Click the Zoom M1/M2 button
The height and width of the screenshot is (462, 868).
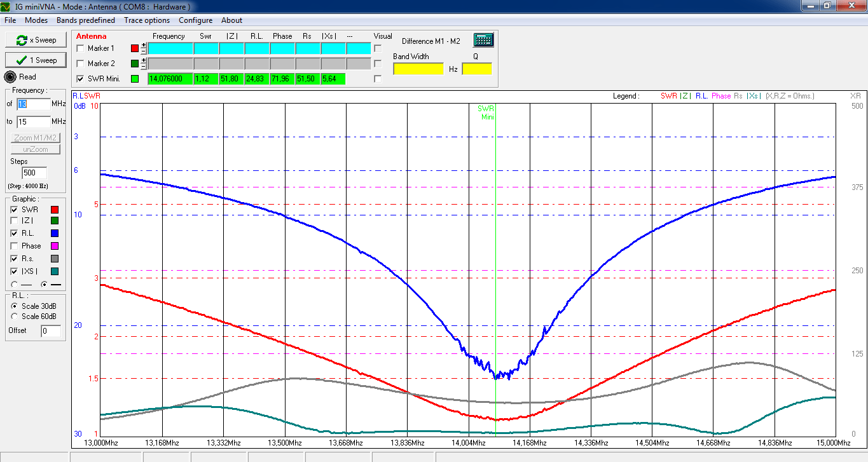point(36,138)
